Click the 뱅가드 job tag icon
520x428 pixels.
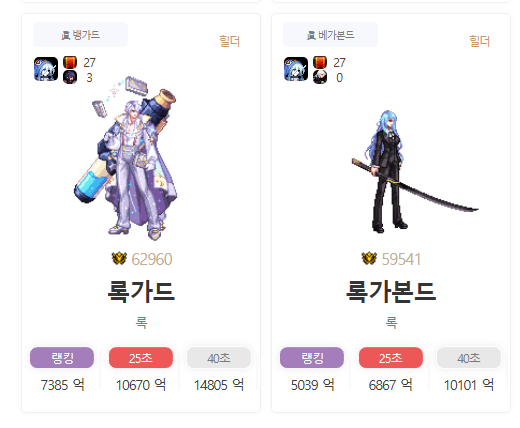pos(65,35)
